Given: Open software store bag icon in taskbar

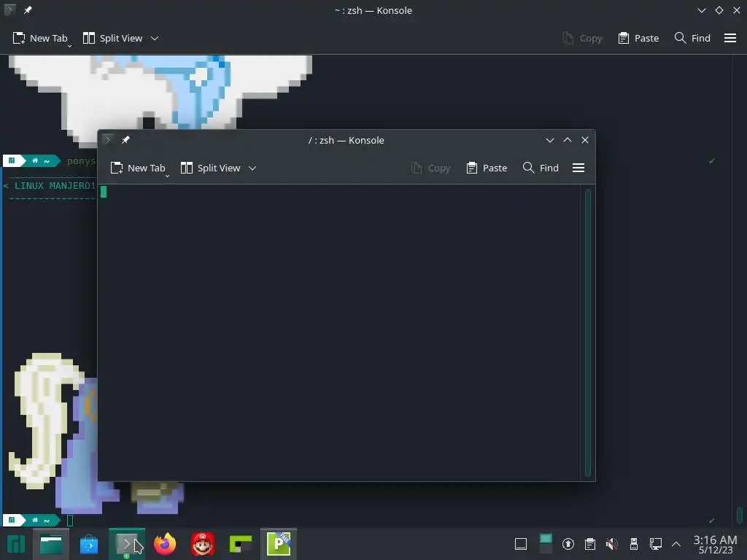Looking at the screenshot, I should click(88, 544).
